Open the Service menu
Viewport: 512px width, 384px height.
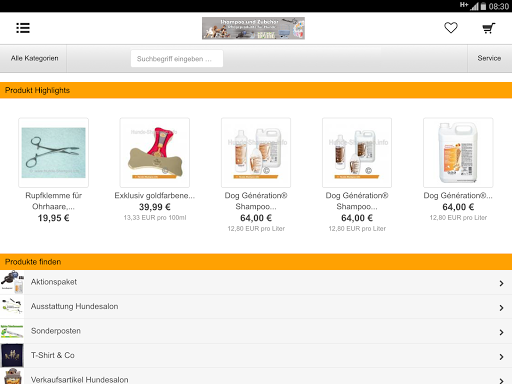click(x=489, y=58)
